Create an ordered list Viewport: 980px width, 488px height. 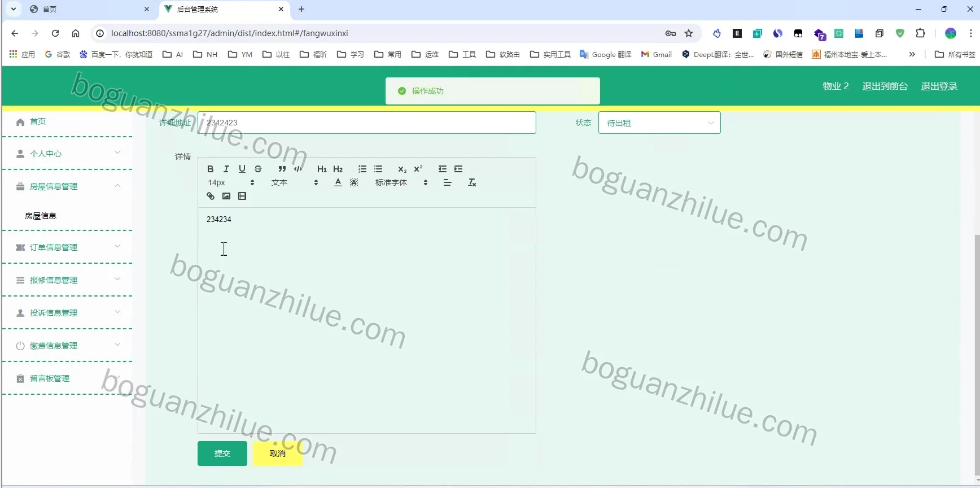click(362, 169)
